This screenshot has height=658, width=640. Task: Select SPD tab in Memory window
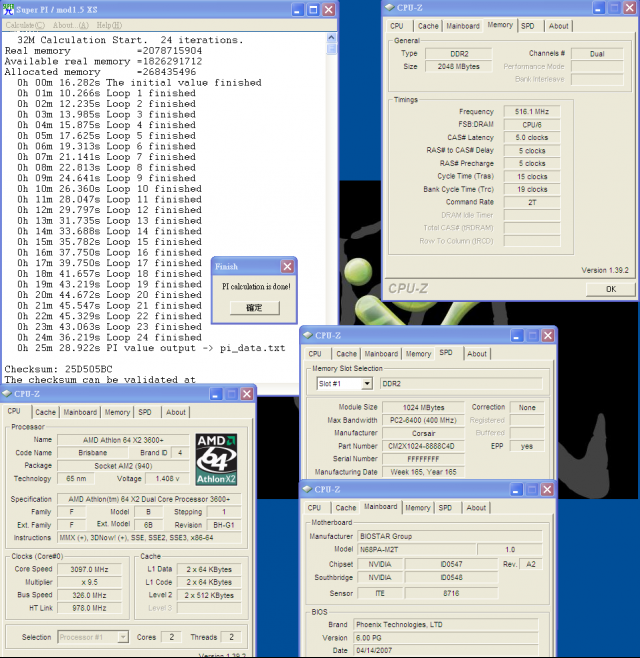pos(528,26)
